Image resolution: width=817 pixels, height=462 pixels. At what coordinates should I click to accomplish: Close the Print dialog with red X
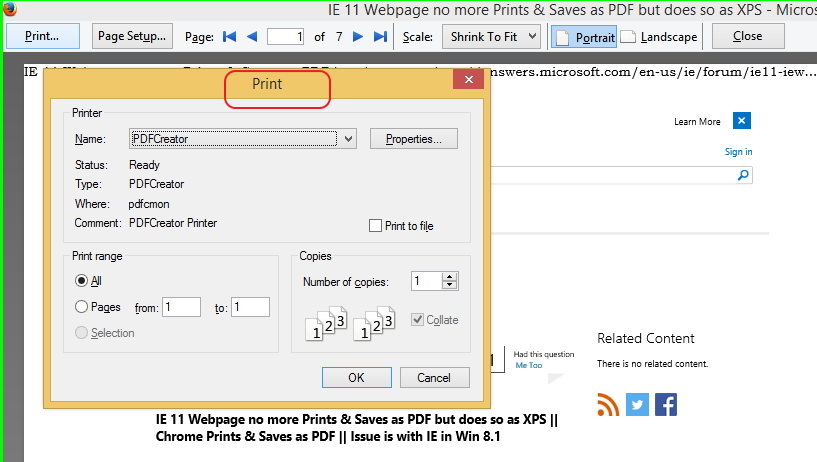pos(469,79)
